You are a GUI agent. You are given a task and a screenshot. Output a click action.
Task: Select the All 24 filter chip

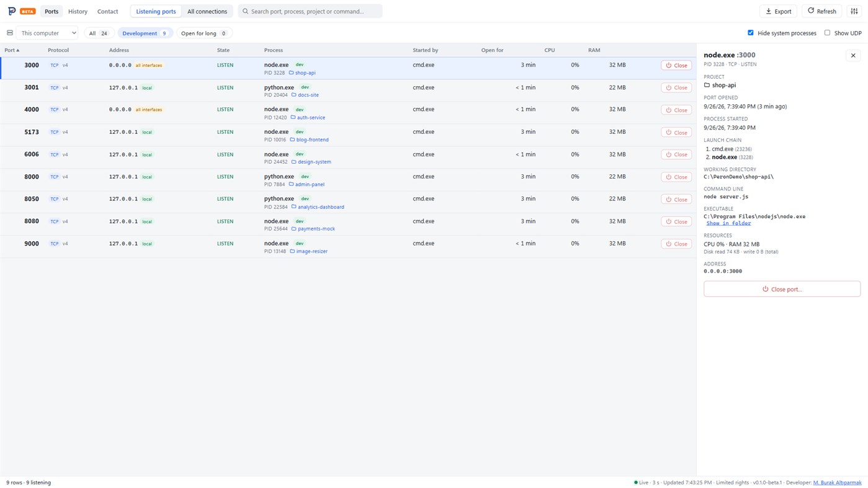pyautogui.click(x=99, y=33)
